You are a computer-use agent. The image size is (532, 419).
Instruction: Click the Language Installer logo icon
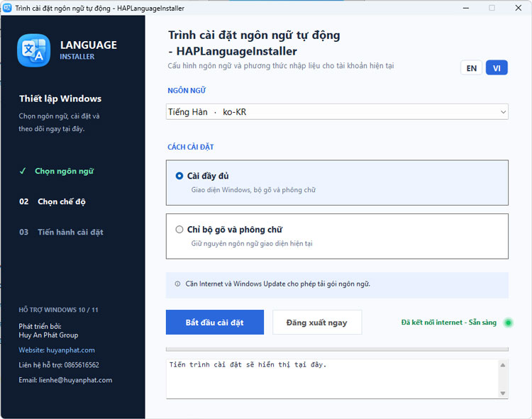pos(33,50)
